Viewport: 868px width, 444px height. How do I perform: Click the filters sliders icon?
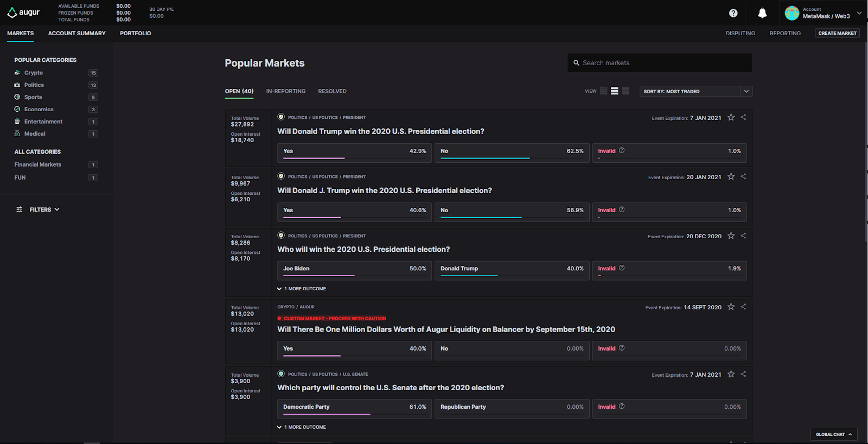(20, 210)
